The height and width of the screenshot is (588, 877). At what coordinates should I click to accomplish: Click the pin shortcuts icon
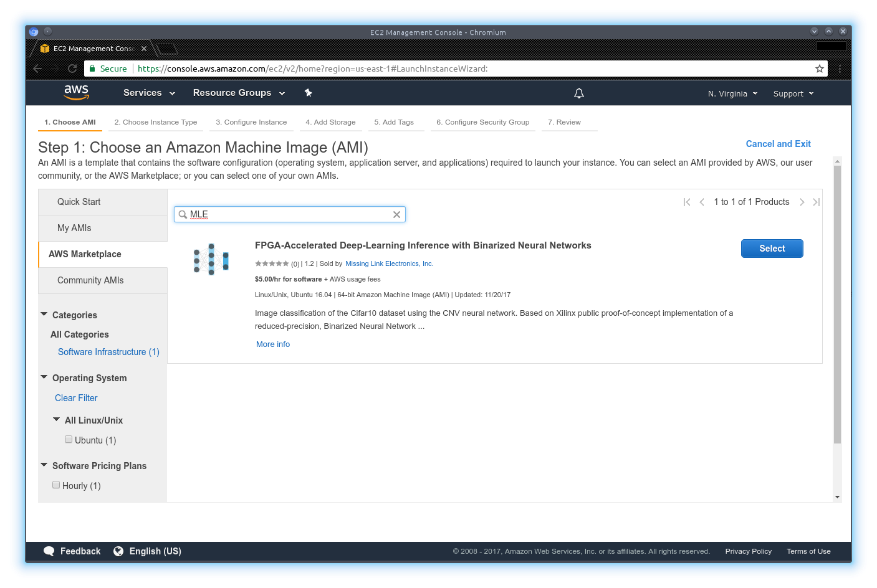point(308,93)
